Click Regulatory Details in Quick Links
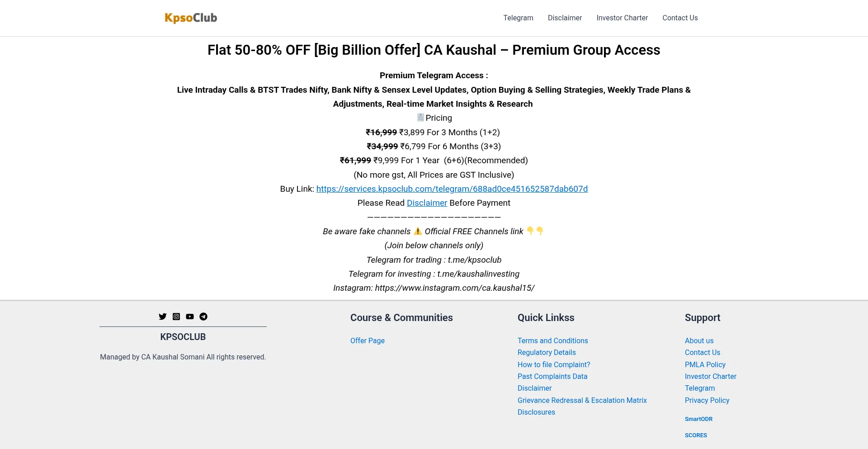Viewport: 868px width, 449px height. pyautogui.click(x=547, y=352)
